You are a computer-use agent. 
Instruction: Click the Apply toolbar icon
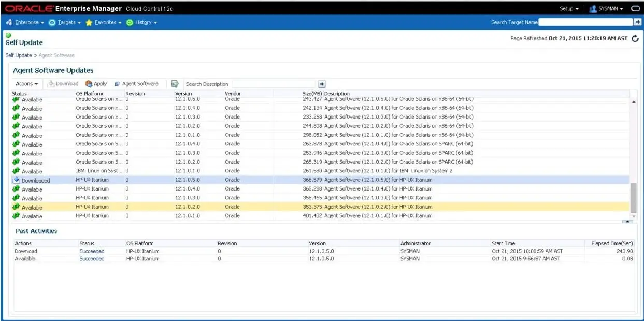pos(89,84)
